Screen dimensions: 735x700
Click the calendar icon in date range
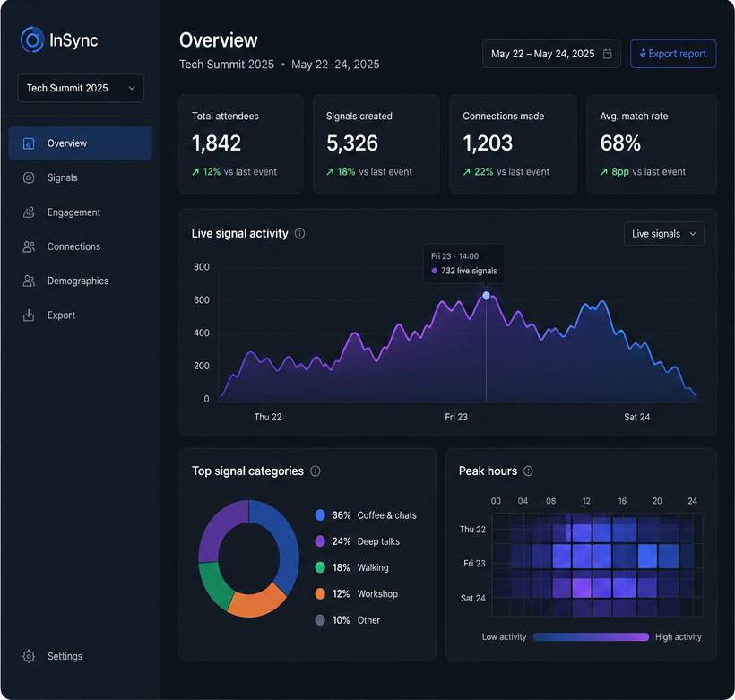608,54
